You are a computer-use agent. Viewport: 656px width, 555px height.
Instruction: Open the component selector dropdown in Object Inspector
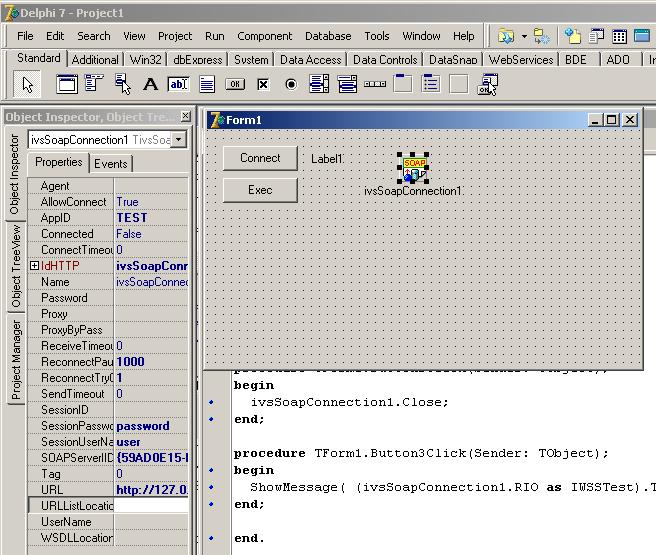[179, 140]
